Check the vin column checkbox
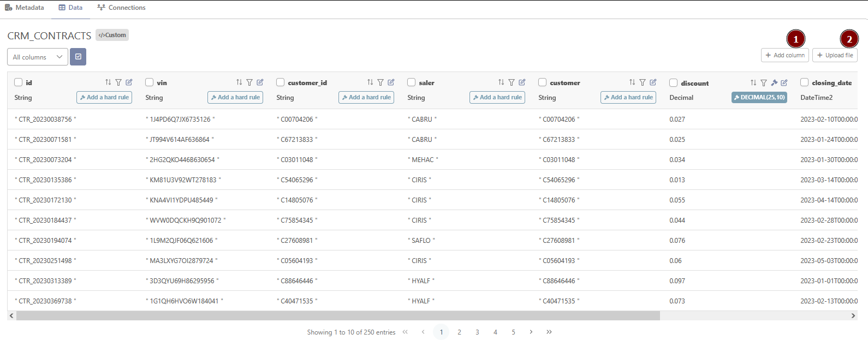 (x=149, y=82)
